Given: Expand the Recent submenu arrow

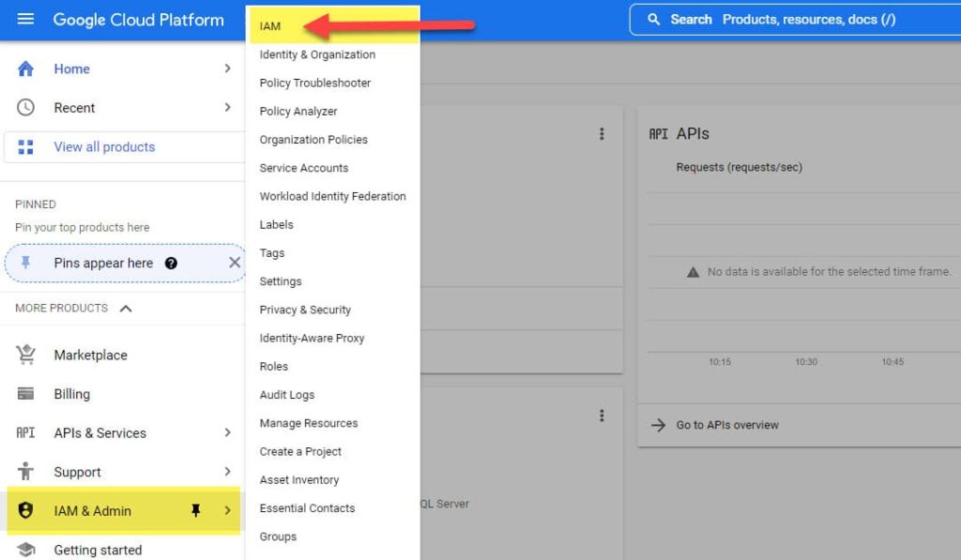Looking at the screenshot, I should click(227, 108).
